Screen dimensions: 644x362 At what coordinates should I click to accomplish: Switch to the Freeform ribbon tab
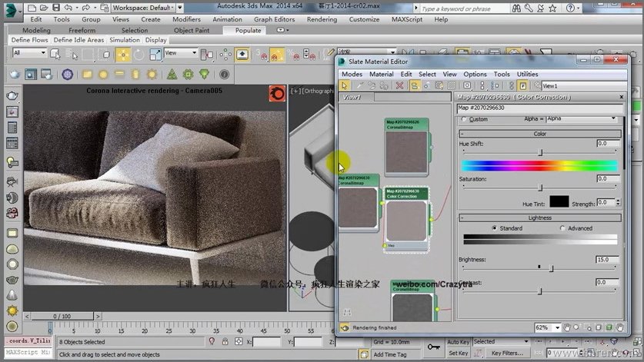click(82, 31)
